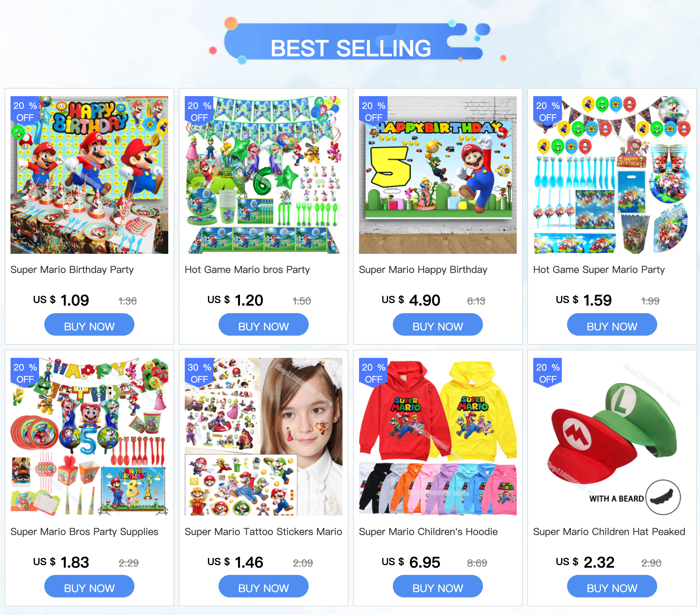Open the green balloon number 6 party set image
The image size is (700, 615).
coord(264,175)
